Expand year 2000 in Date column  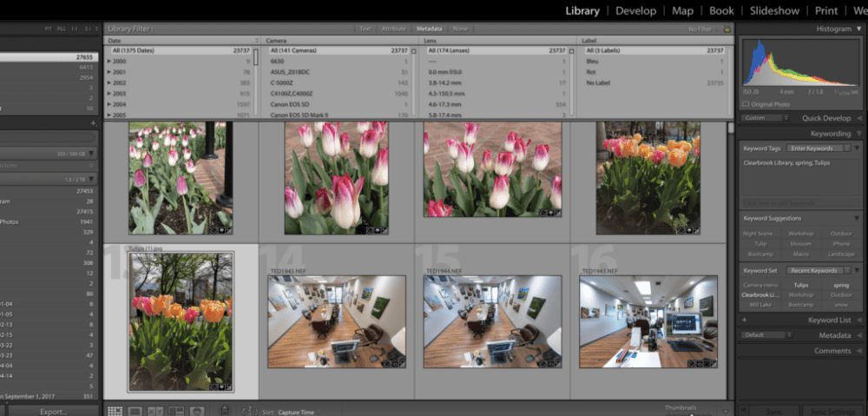point(109,62)
